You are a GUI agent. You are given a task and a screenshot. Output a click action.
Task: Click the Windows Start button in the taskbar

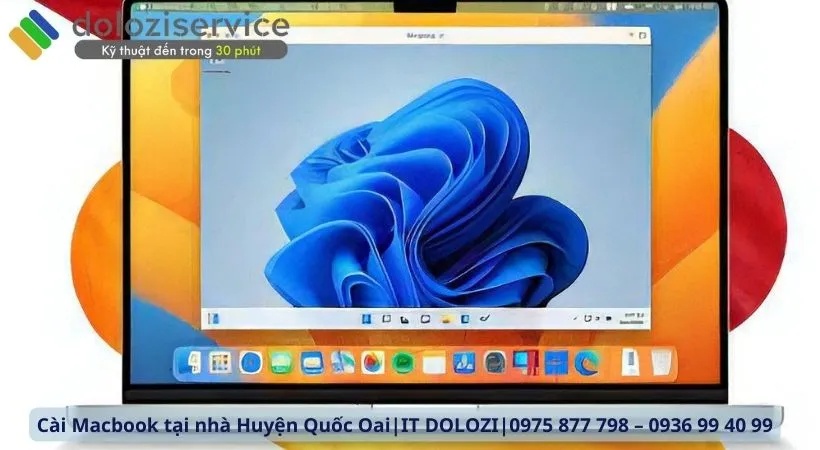(x=367, y=318)
